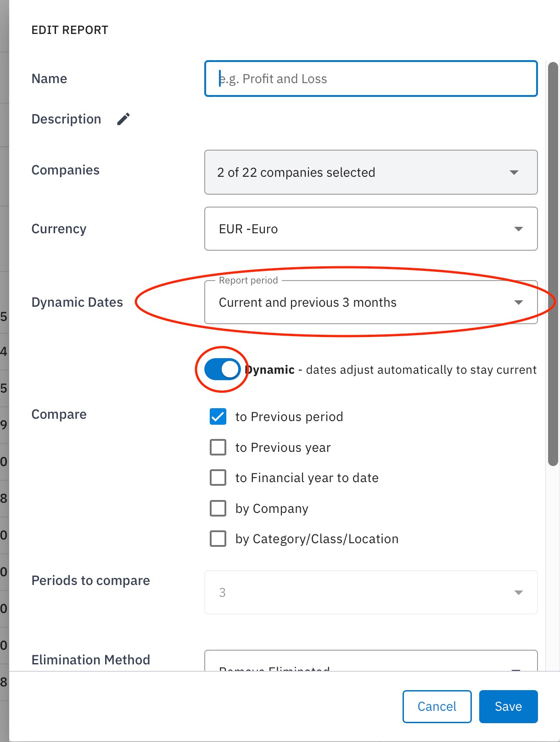Open the Elimination Method dropdown

tap(371, 661)
